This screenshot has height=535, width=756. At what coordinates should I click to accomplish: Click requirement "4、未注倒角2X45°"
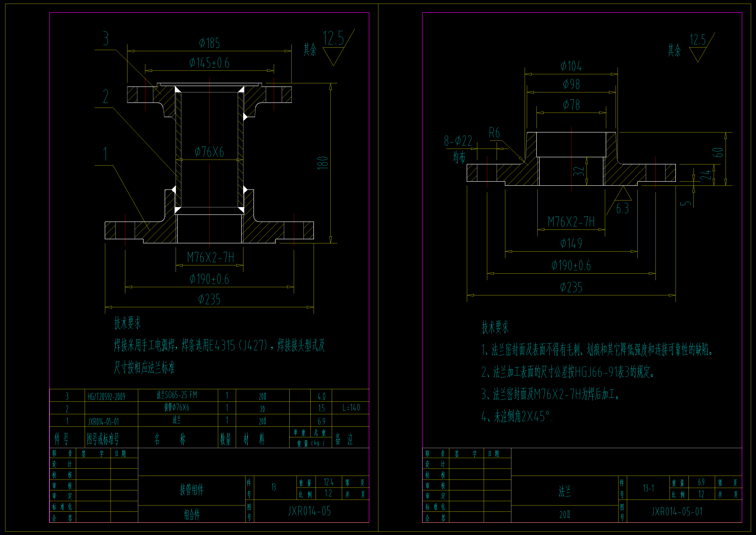[516, 416]
